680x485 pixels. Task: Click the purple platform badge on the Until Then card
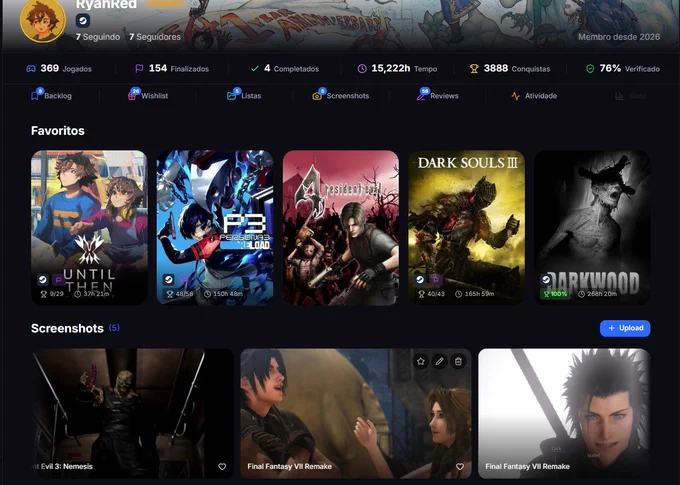tap(58, 280)
